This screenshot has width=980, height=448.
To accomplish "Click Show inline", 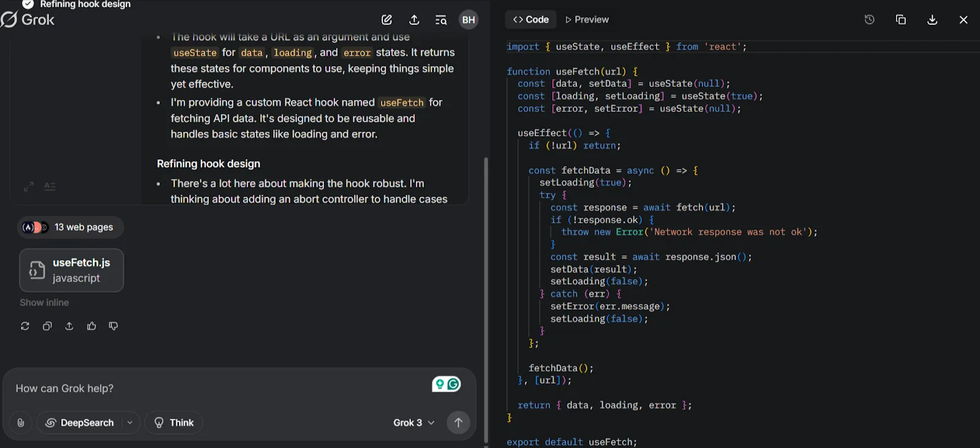I will click(44, 302).
